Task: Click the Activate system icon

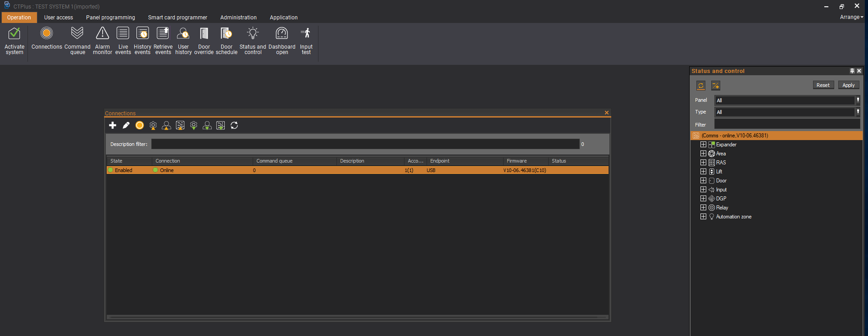Action: pos(14,41)
